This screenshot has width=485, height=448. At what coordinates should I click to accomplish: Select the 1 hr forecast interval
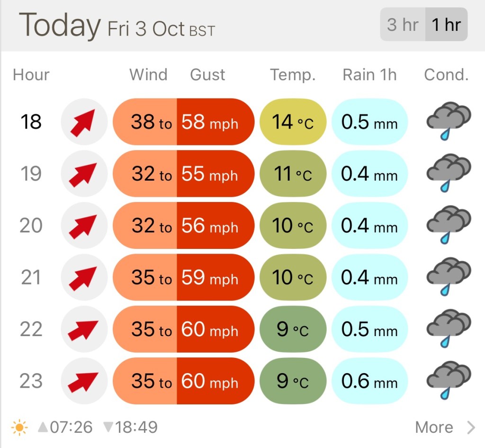point(446,25)
